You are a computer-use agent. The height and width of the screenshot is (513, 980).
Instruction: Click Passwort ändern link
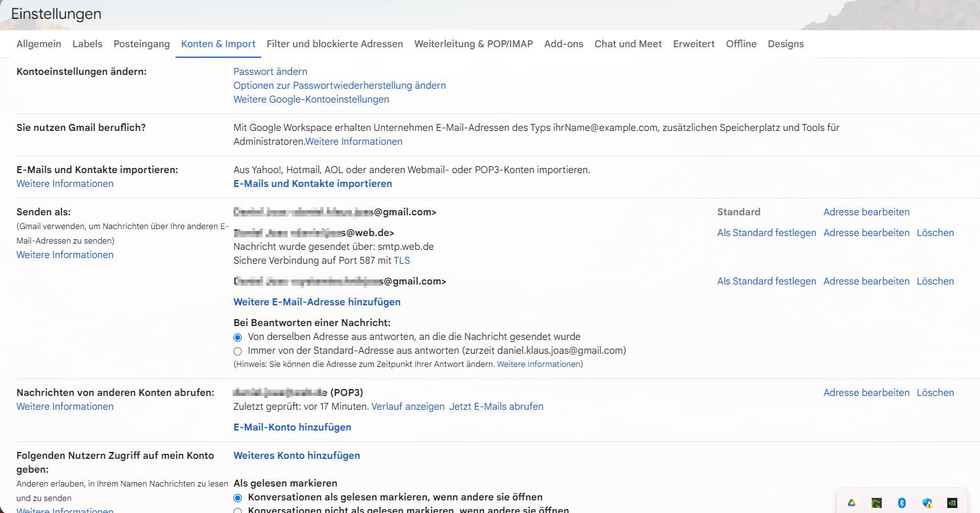[270, 72]
